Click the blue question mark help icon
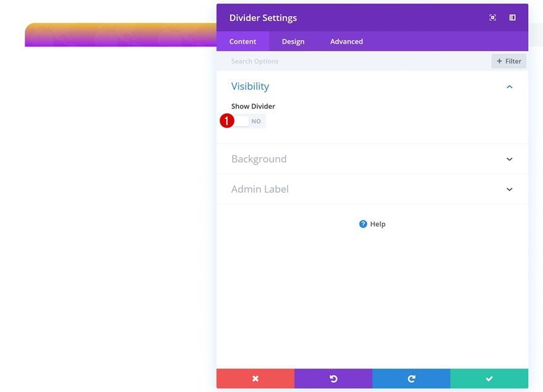The image size is (543, 392). click(x=363, y=224)
